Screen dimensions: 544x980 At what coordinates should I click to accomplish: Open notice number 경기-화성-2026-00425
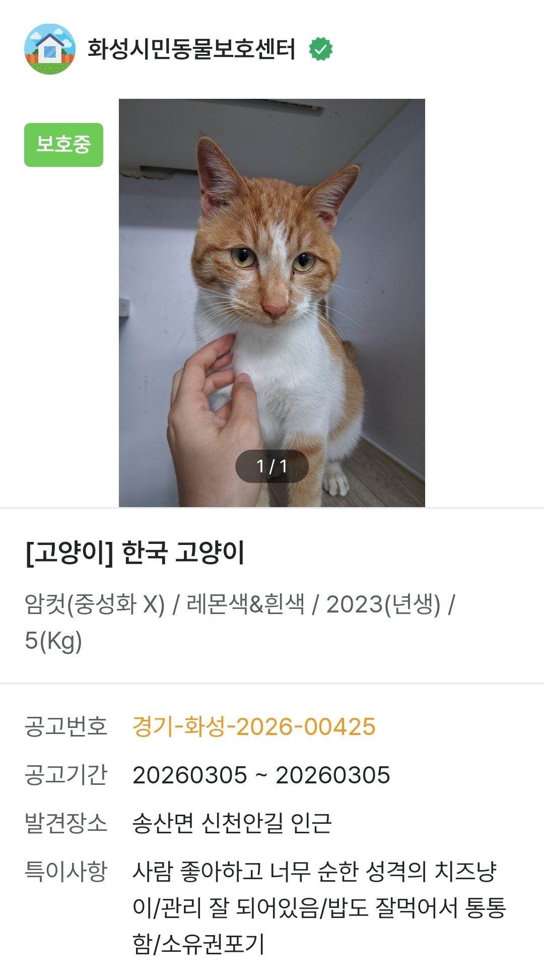click(x=254, y=727)
